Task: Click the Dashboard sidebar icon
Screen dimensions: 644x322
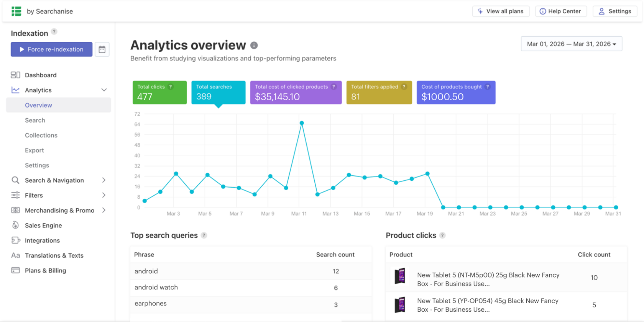Action: pos(15,75)
